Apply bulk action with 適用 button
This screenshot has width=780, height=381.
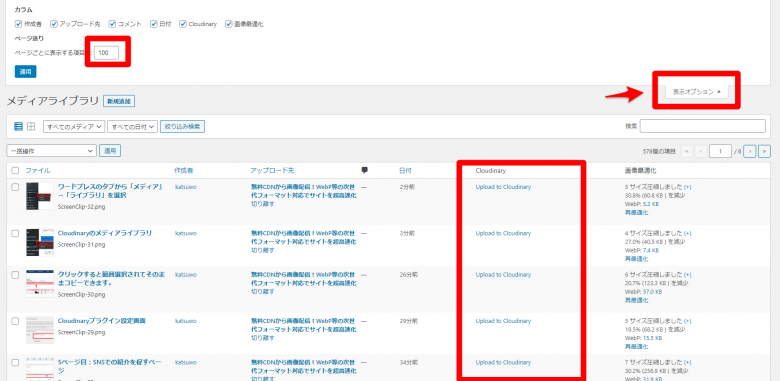pyautogui.click(x=110, y=151)
